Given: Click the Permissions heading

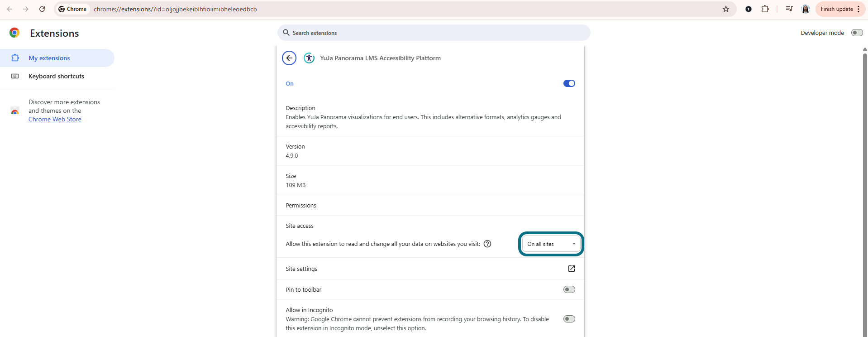Looking at the screenshot, I should [301, 205].
